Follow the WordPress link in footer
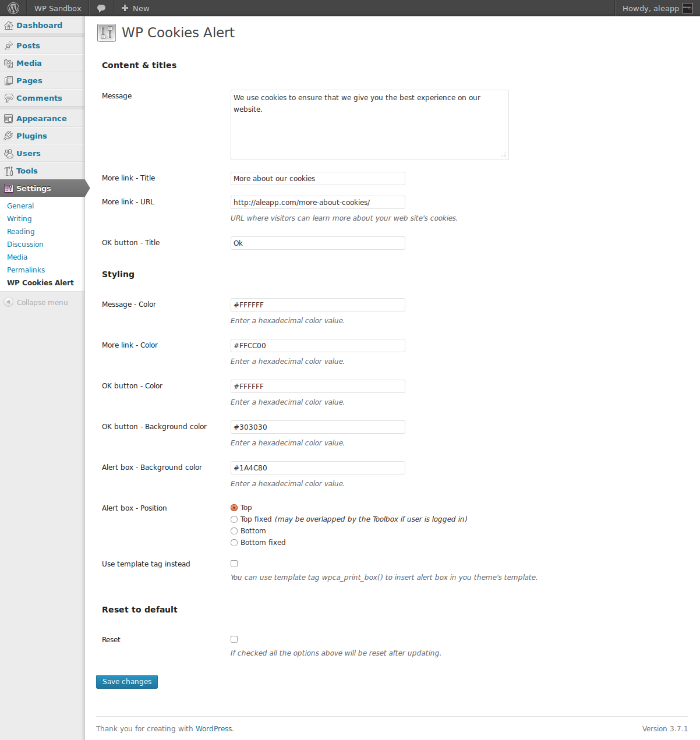This screenshot has height=740, width=700. [214, 729]
